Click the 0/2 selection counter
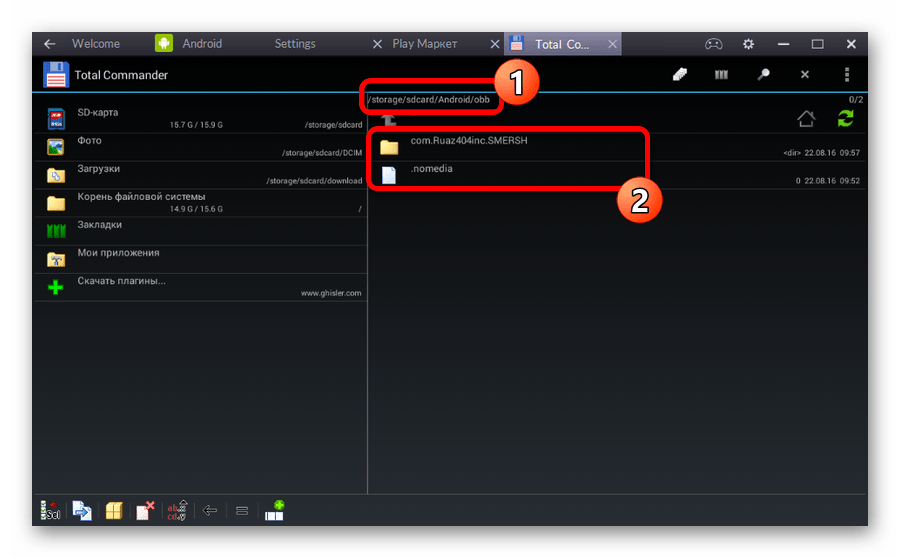 (856, 99)
